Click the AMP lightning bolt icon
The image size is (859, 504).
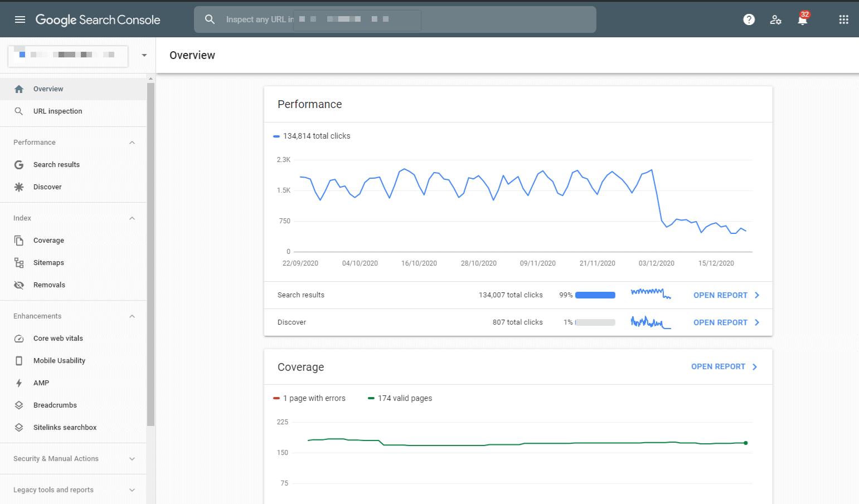pos(19,383)
